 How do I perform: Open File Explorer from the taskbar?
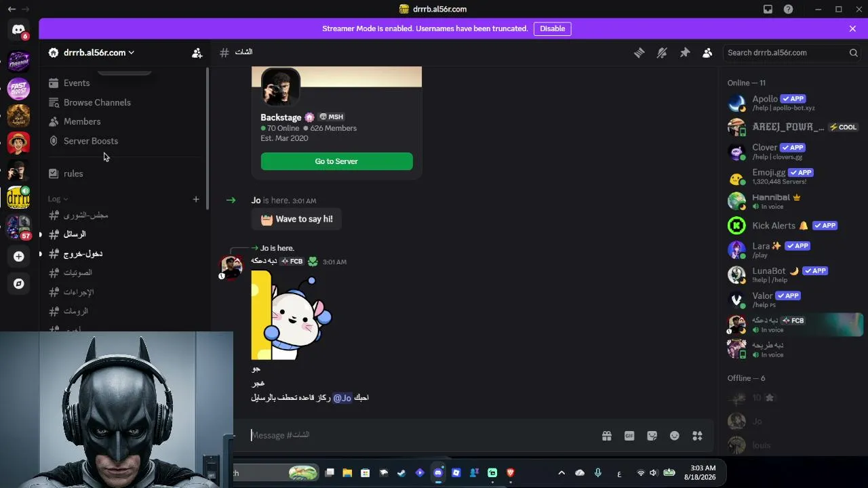click(347, 473)
